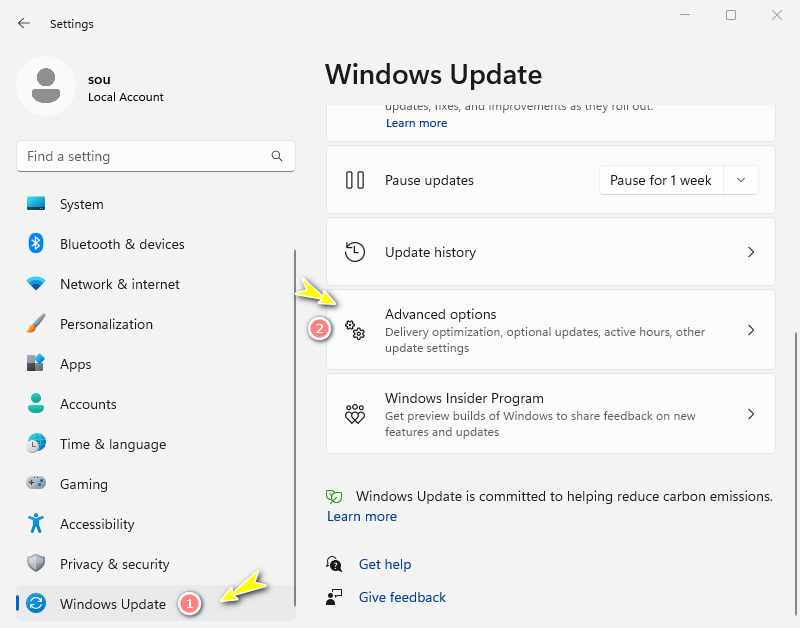The width and height of the screenshot is (800, 628).
Task: Click the Give feedback link
Action: click(x=402, y=597)
